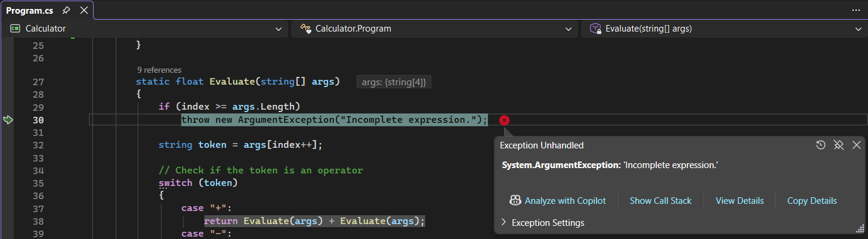Open the Evaluate(string[] args) member dropdown
The image size is (868, 239).
(724, 29)
